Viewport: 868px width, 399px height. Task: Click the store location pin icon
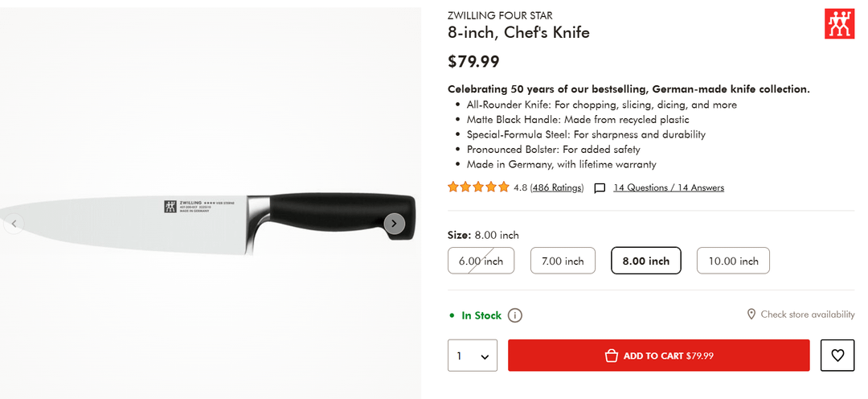tap(751, 315)
